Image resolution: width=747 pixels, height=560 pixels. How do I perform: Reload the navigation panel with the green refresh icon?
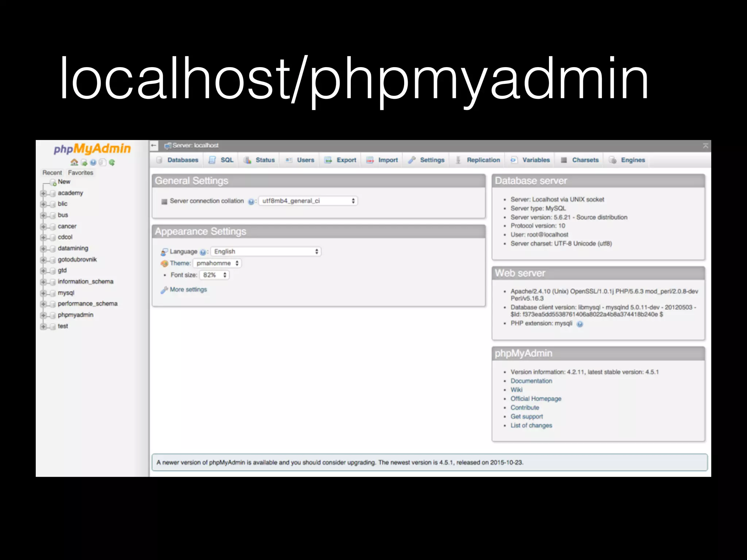tap(112, 163)
